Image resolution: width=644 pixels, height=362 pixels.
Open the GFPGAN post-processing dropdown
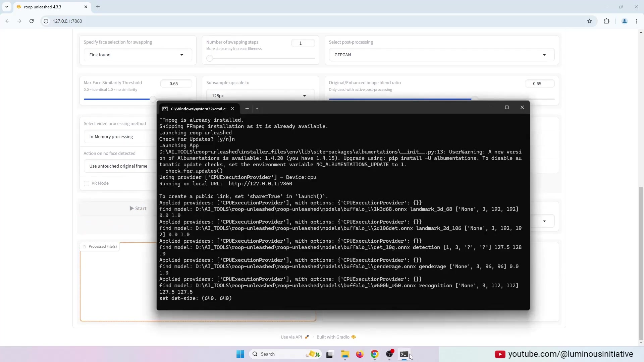[441, 55]
